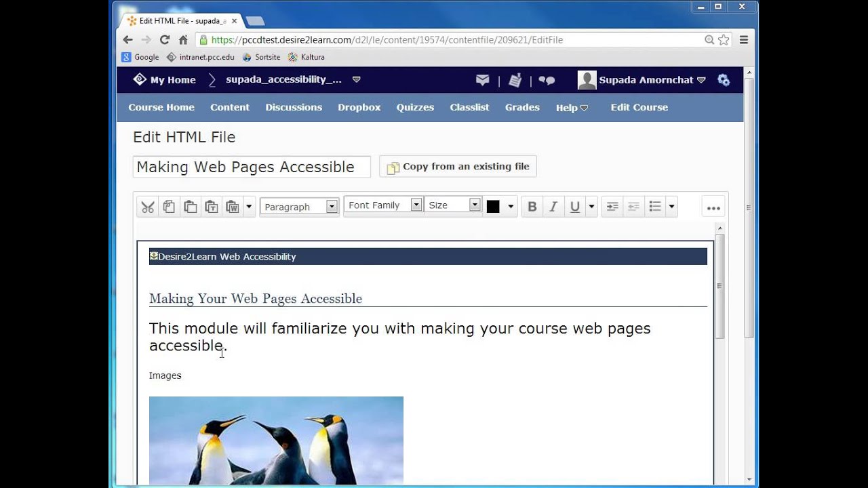Image resolution: width=868 pixels, height=488 pixels.
Task: Open Grades in the navbar
Action: point(522,107)
